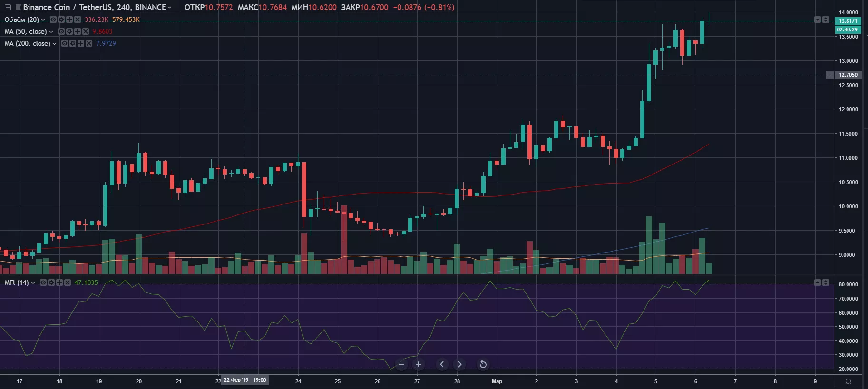
Task: Collapse the legend with the minus box
Action: click(8, 7)
